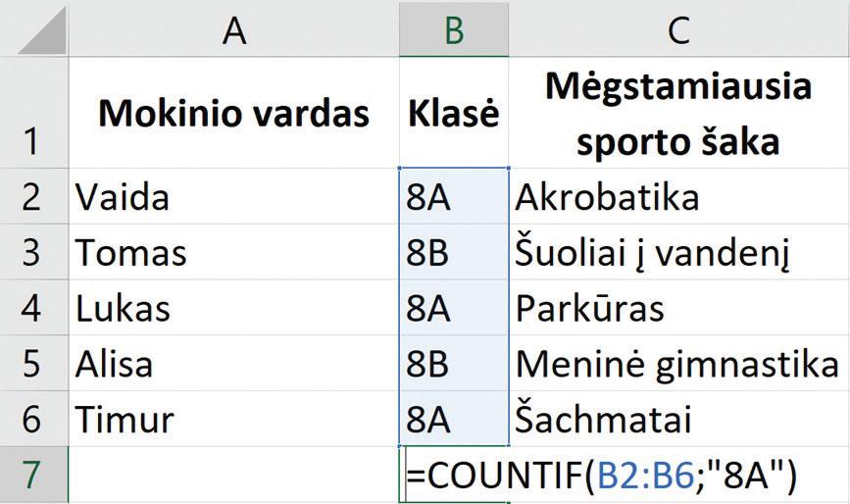Click the Mokinio vardas header cell
Image resolution: width=850 pixels, height=504 pixels.
tap(233, 113)
